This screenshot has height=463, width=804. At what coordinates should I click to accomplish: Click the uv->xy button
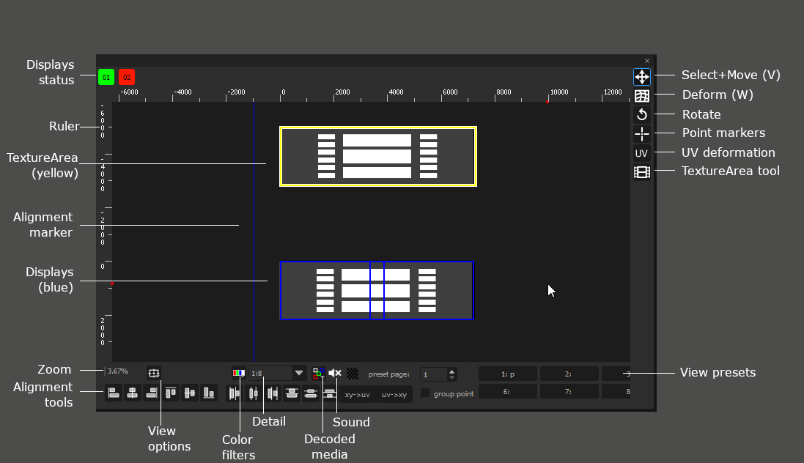pos(395,394)
